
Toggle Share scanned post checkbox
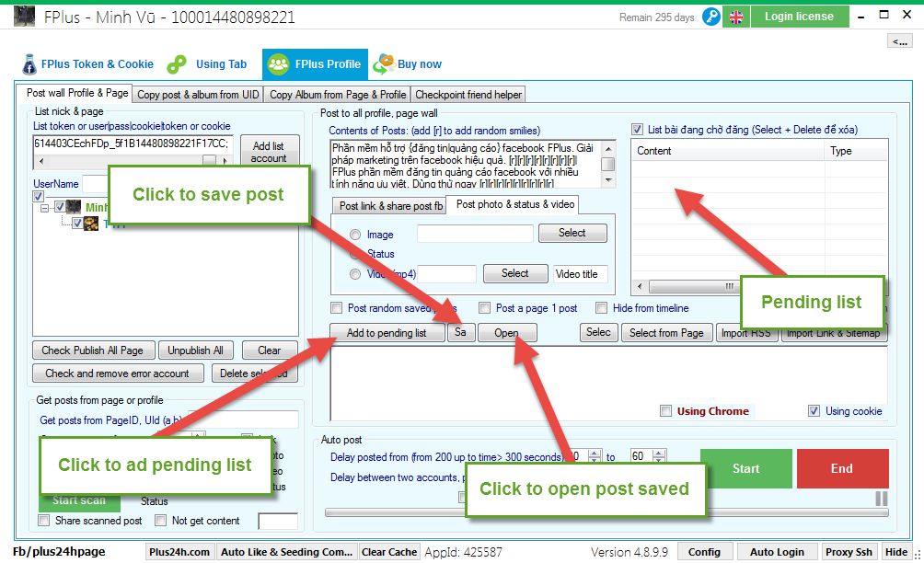[43, 520]
